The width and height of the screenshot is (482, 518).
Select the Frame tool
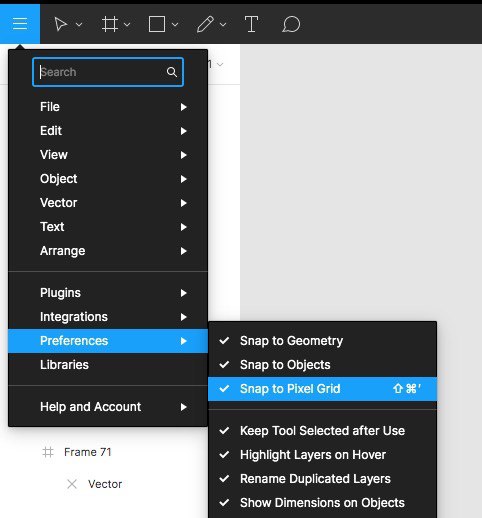tap(110, 24)
